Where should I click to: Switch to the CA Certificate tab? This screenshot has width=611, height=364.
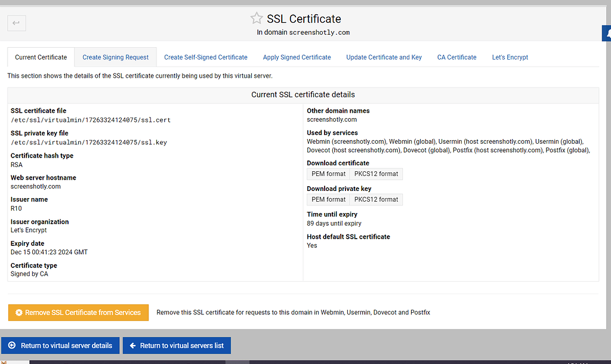point(456,57)
